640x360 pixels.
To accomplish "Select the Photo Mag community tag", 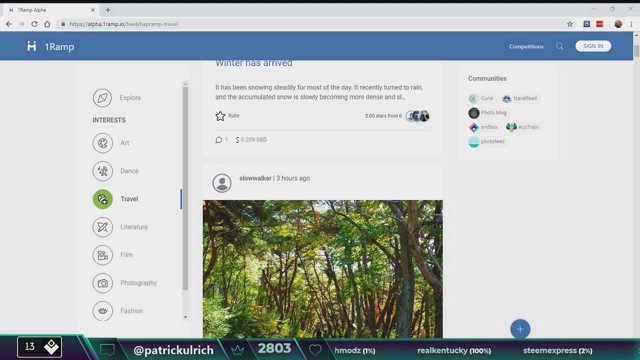I will pos(488,113).
